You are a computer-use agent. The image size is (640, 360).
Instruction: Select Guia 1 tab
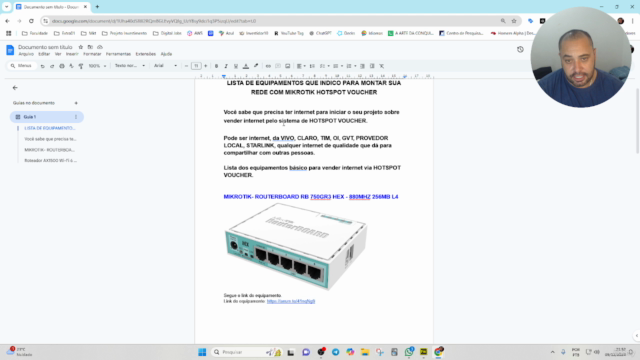(x=47, y=117)
